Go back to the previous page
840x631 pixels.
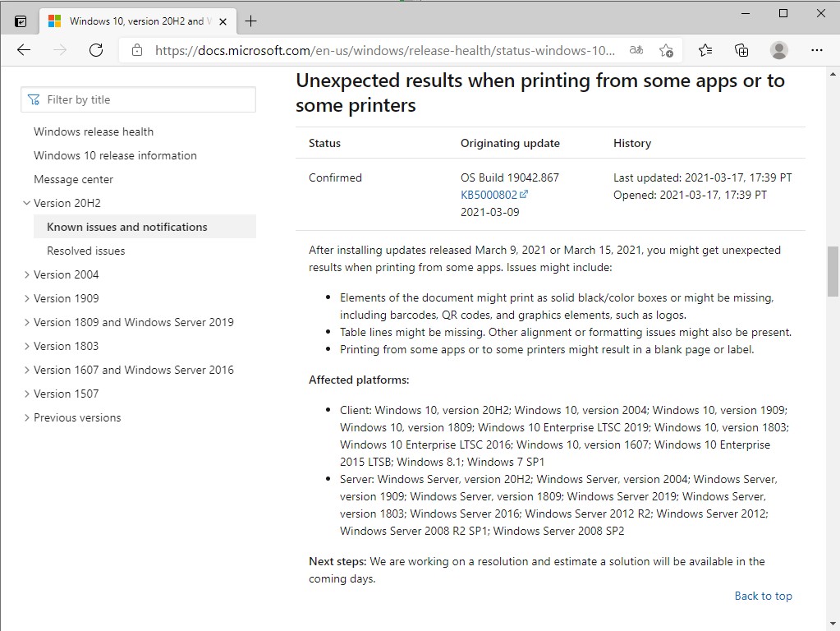(x=24, y=50)
